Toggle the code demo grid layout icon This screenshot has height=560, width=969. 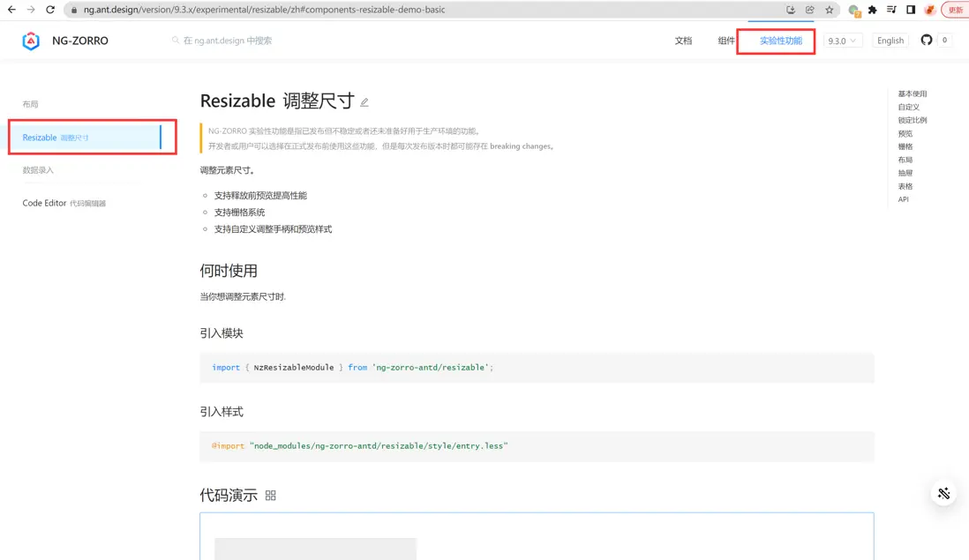[x=270, y=495]
